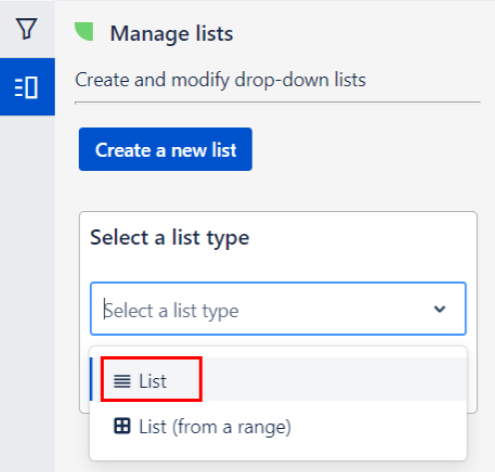Click the word range in second option
This screenshot has height=472, width=495.
click(264, 427)
